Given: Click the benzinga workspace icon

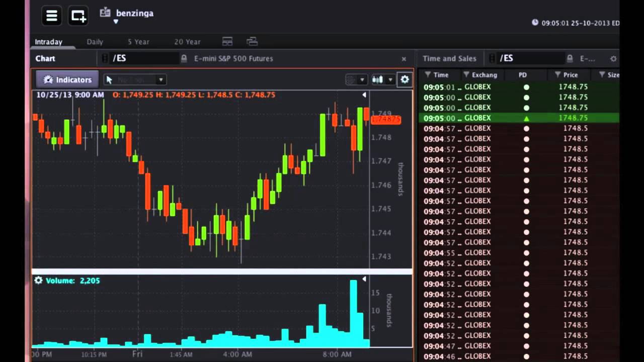Looking at the screenshot, I should (x=105, y=13).
